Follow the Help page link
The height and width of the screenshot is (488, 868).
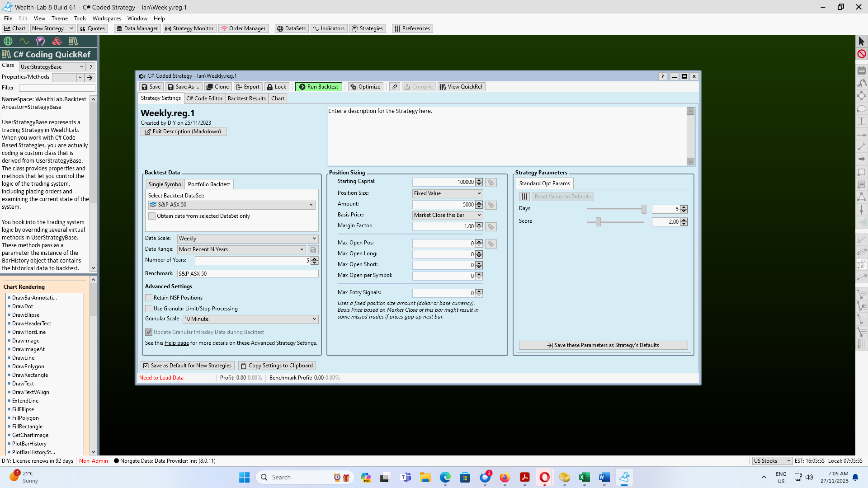pos(176,343)
